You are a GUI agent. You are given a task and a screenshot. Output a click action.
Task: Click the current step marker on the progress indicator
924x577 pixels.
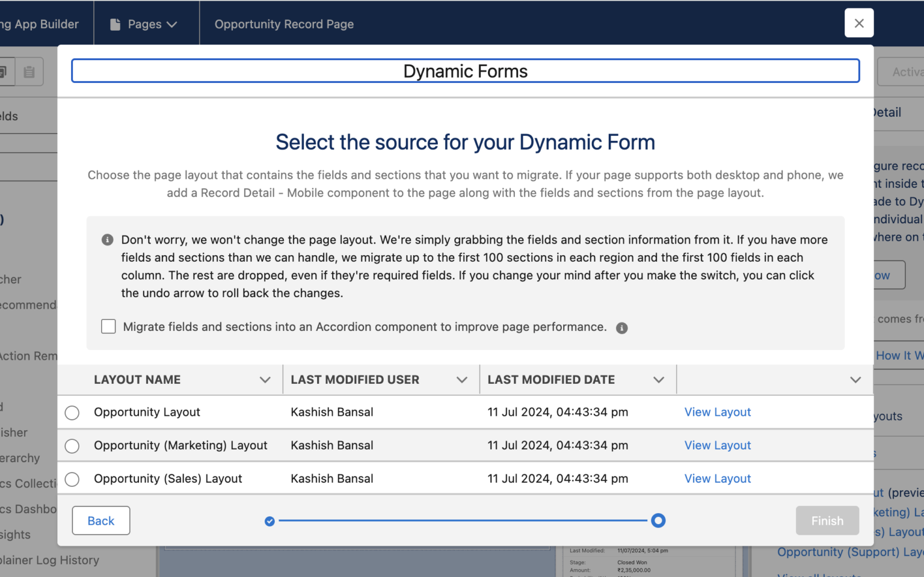[658, 520]
